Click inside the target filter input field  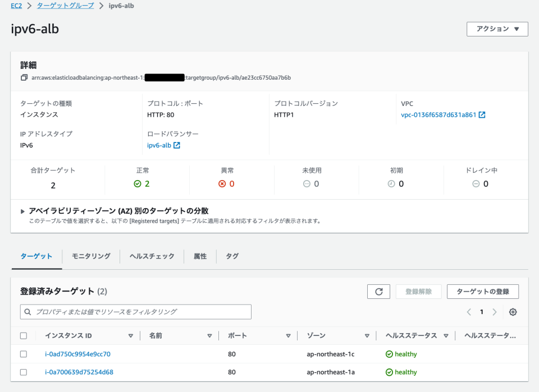[x=135, y=311]
